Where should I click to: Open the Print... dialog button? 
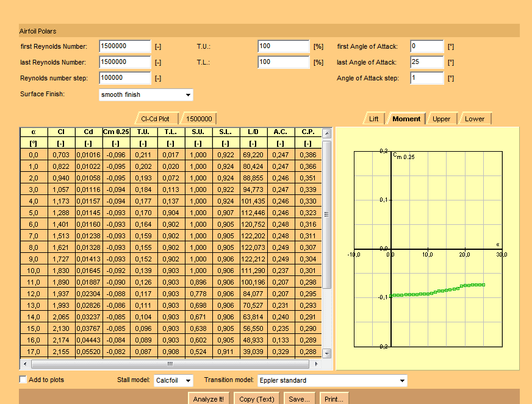334,399
